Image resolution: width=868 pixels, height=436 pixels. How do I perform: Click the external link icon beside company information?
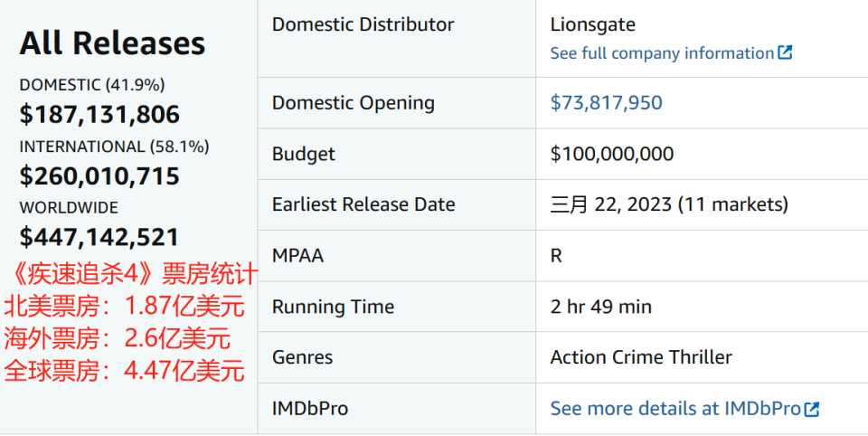[785, 53]
